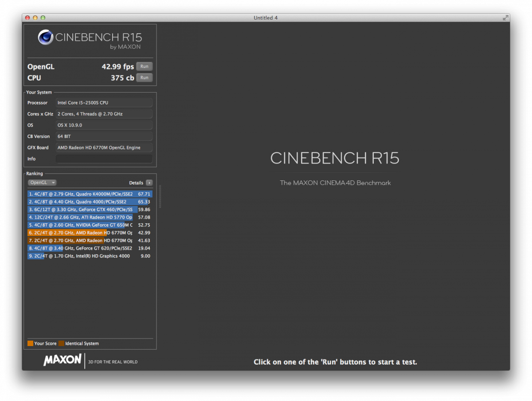Select ranking row 5 GeForce GT 650M
The image size is (532, 401).
[x=90, y=225]
